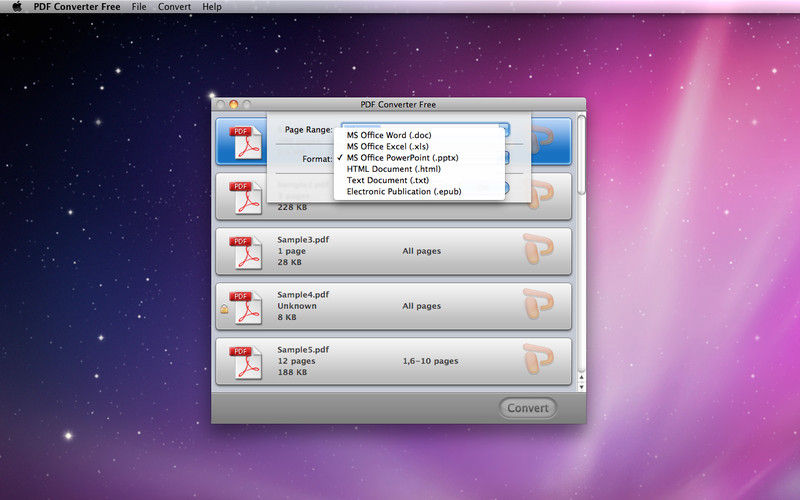The image size is (800, 500).
Task: Select the Sample5.pdf file name
Action: (x=303, y=349)
